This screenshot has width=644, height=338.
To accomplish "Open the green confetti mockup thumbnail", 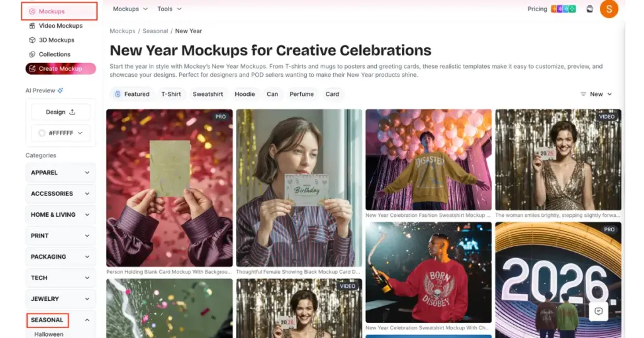I will (169, 308).
